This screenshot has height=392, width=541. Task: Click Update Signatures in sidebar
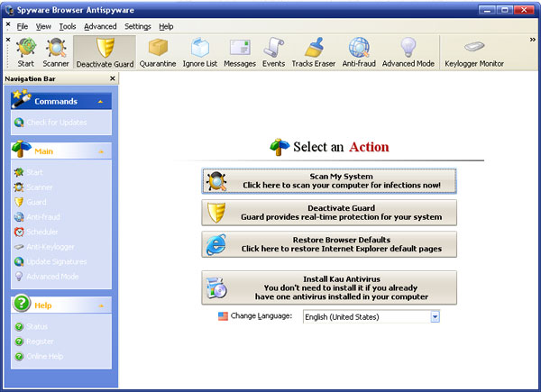pyautogui.click(x=50, y=261)
